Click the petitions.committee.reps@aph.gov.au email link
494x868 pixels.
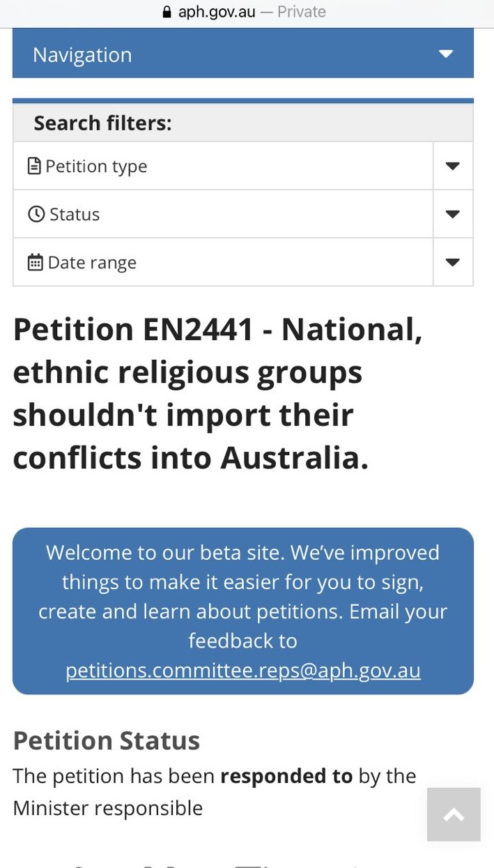[x=243, y=670]
